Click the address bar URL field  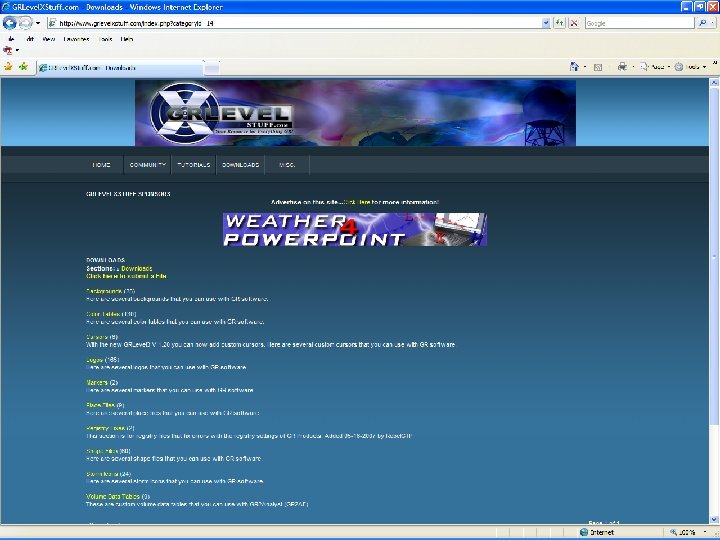[x=295, y=23]
